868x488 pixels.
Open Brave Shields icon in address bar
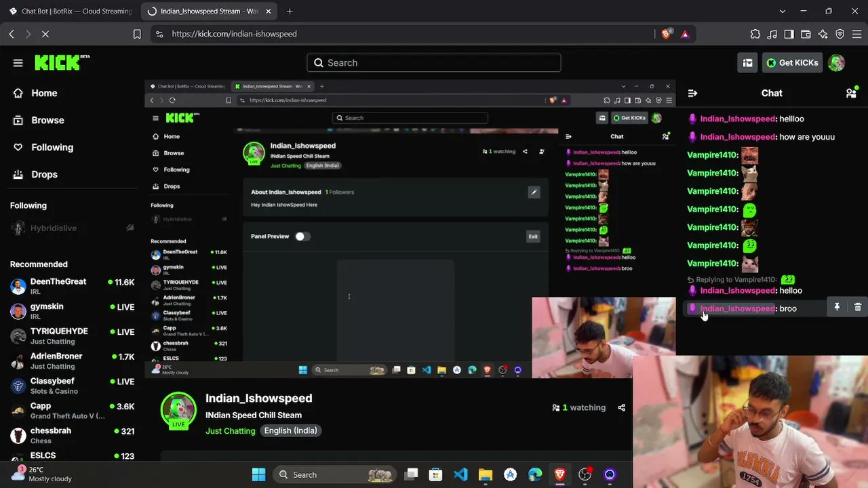(666, 34)
